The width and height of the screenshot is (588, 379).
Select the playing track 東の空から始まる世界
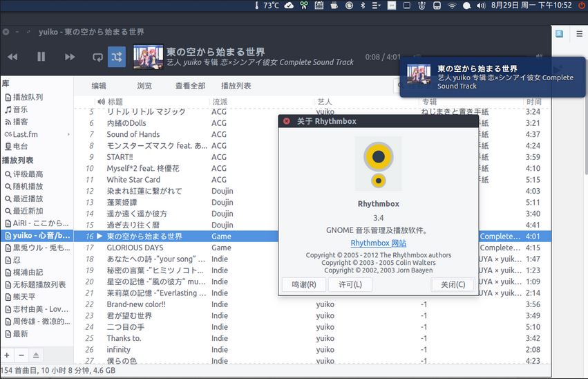[x=144, y=237]
